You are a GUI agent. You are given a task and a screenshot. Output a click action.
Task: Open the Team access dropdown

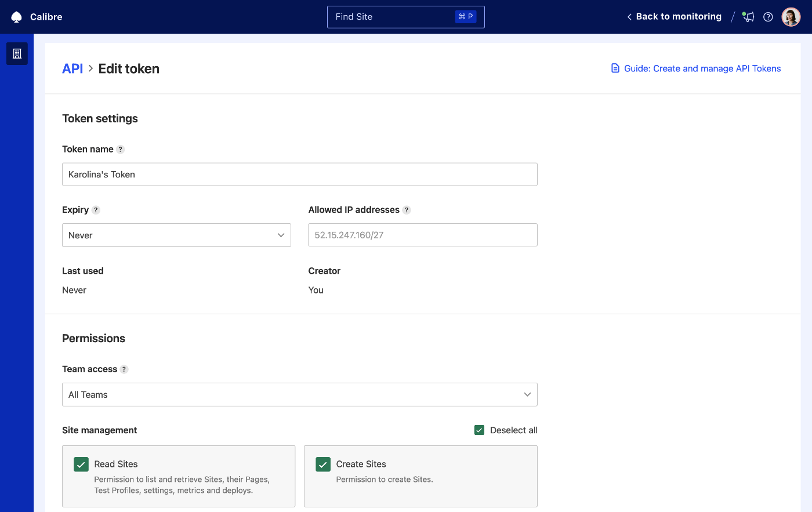coord(300,394)
